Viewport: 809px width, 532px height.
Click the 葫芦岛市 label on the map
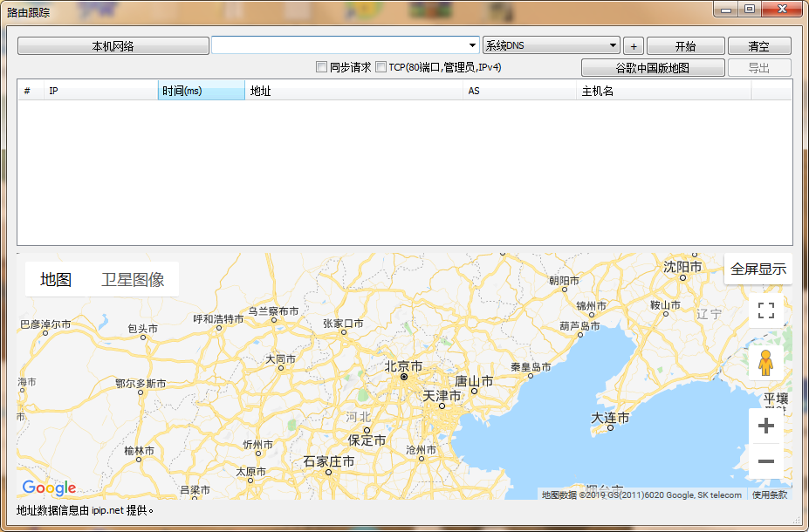coord(580,326)
